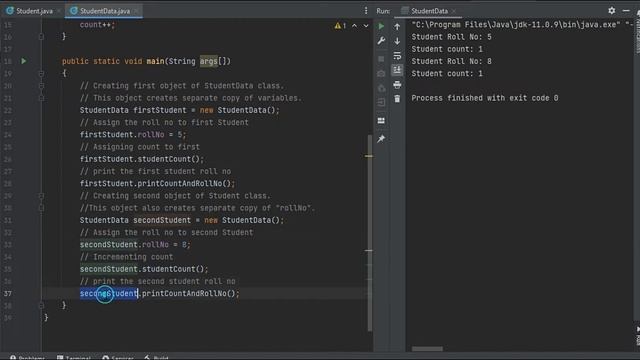Collapse fold marker at line 16
640x360 pixels.
coord(41,37)
